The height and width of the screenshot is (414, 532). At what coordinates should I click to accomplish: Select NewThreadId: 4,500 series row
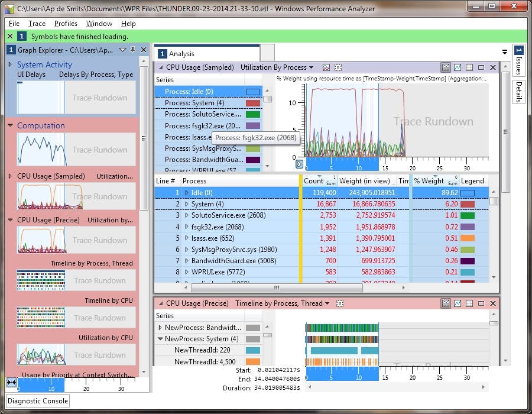(208, 361)
